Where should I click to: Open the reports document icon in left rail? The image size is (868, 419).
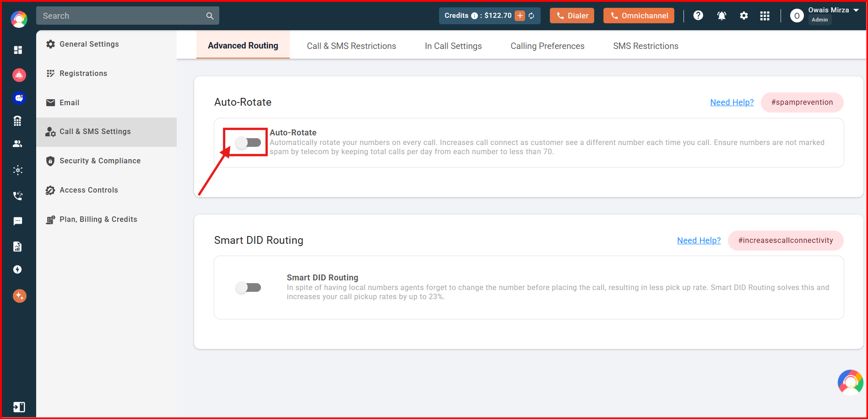click(x=17, y=247)
